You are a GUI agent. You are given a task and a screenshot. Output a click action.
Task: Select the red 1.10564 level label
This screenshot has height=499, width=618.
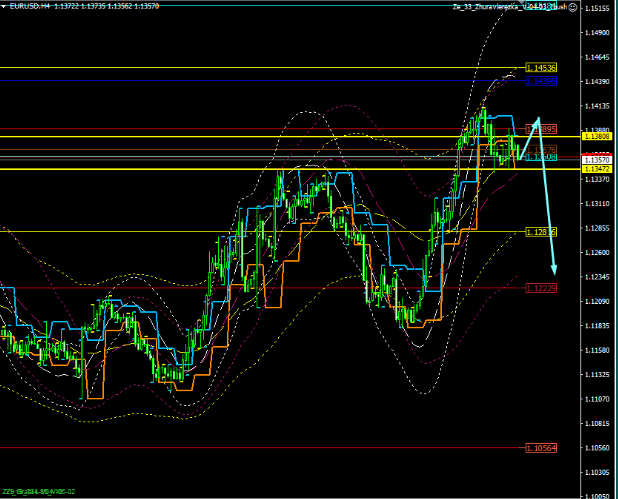[540, 448]
